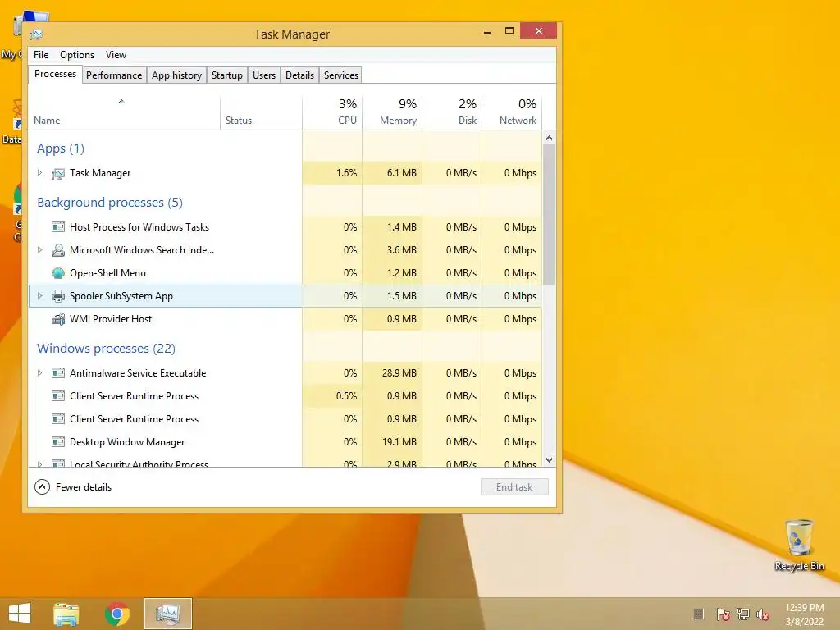
Task: Click the Desktop Window Manager icon
Action: [58, 442]
